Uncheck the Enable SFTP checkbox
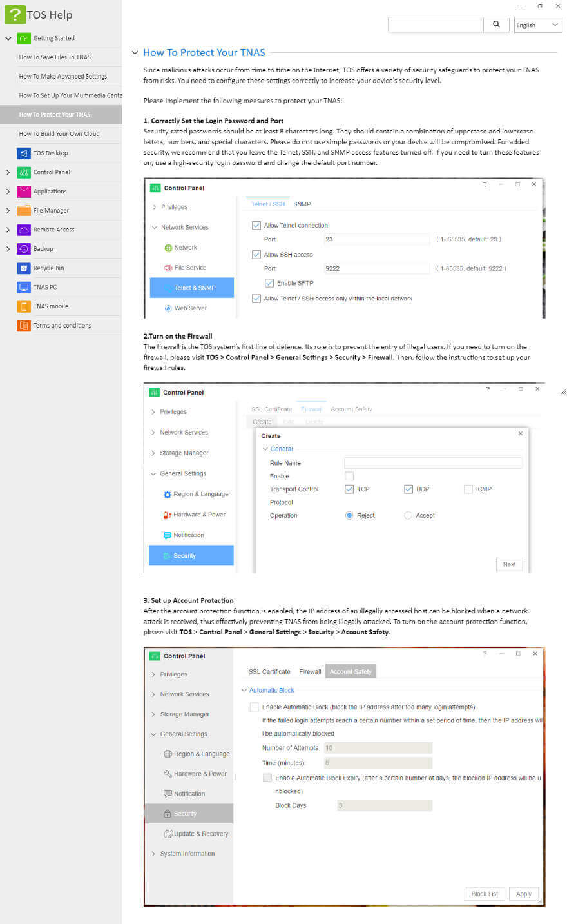This screenshot has width=567, height=924. (x=269, y=283)
